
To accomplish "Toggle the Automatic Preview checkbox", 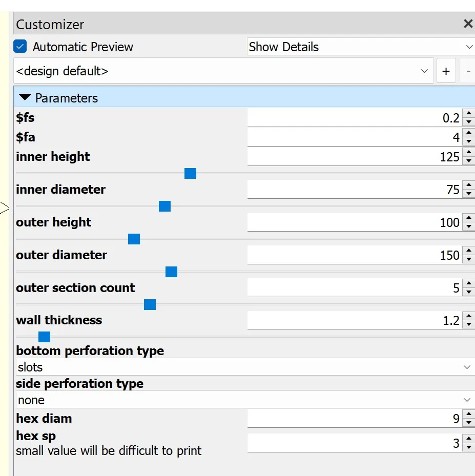I will pos(20,47).
